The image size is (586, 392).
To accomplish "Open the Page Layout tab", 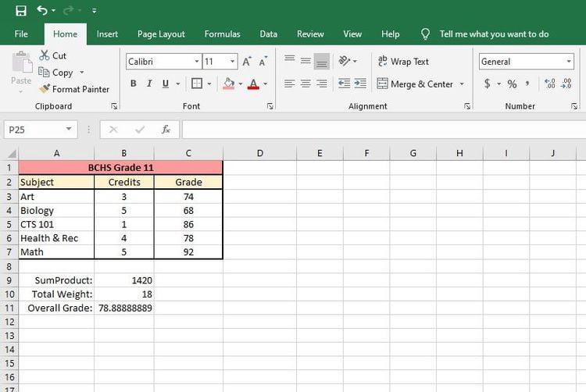I will coord(161,34).
